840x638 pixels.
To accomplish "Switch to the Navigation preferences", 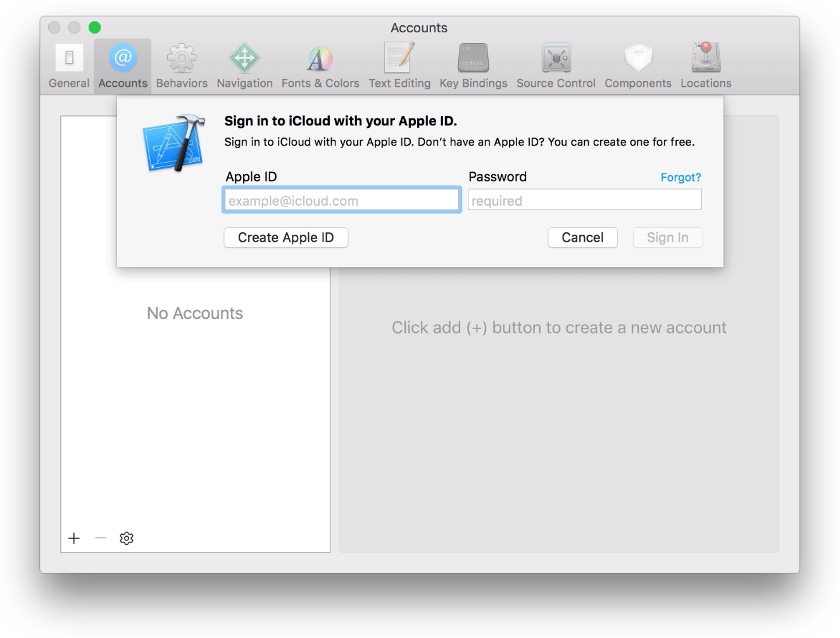I will click(244, 63).
